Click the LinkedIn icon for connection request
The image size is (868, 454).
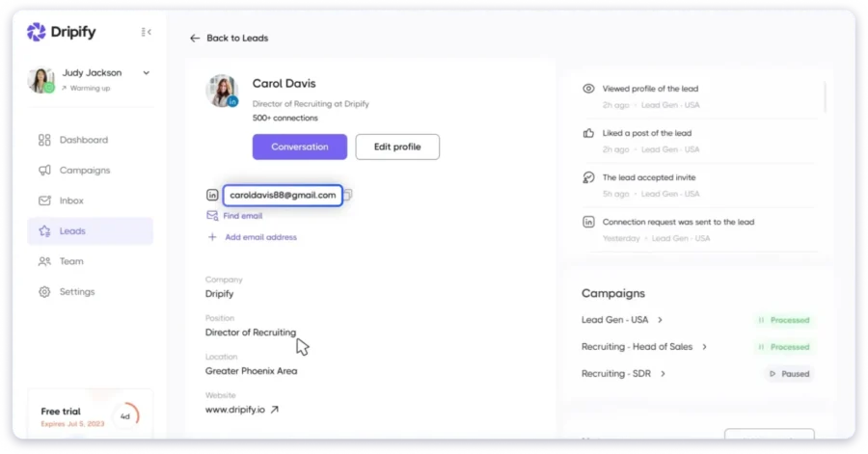coord(588,222)
